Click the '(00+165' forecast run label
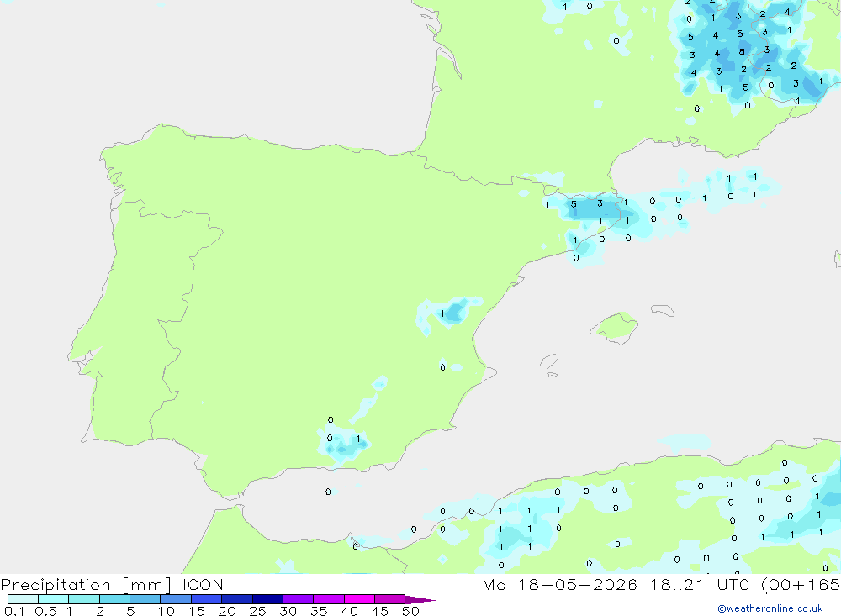The image size is (841, 616). (x=801, y=585)
